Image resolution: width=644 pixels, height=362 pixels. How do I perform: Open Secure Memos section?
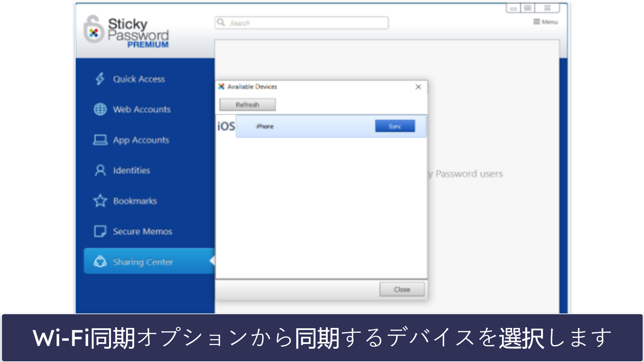coord(142,231)
